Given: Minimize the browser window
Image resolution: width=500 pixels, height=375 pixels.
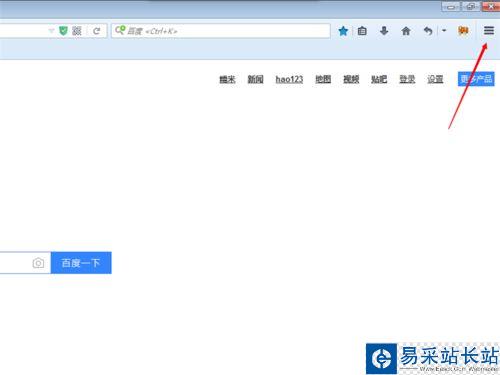Looking at the screenshot, I should (451, 6).
